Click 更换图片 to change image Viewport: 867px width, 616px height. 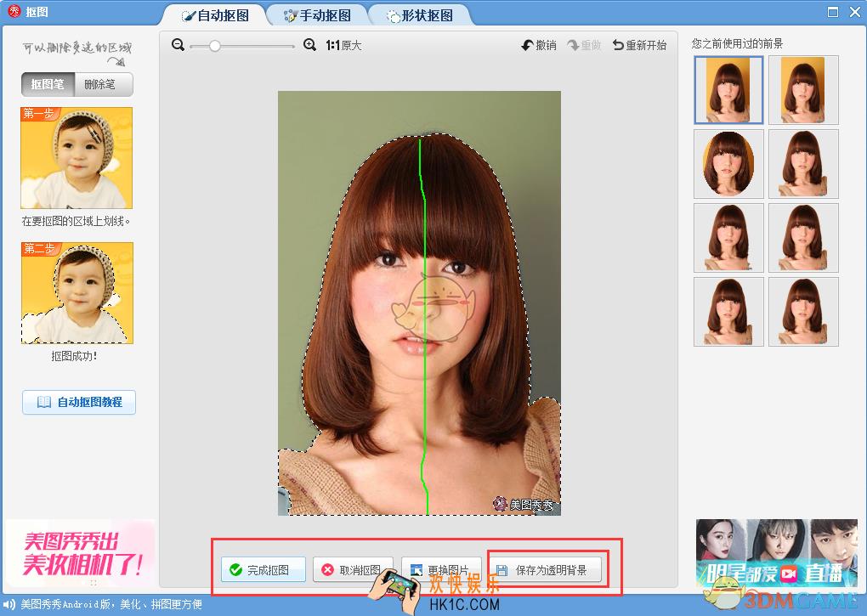(x=441, y=569)
